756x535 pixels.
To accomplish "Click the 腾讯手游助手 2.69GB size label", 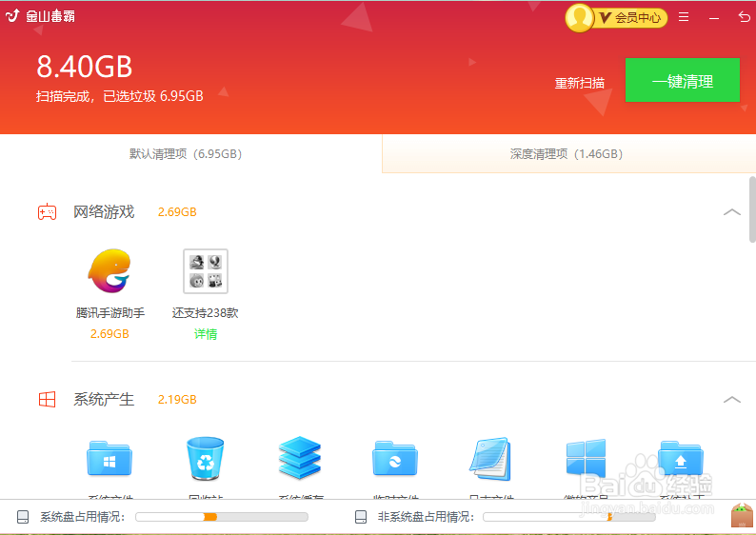I will (109, 333).
